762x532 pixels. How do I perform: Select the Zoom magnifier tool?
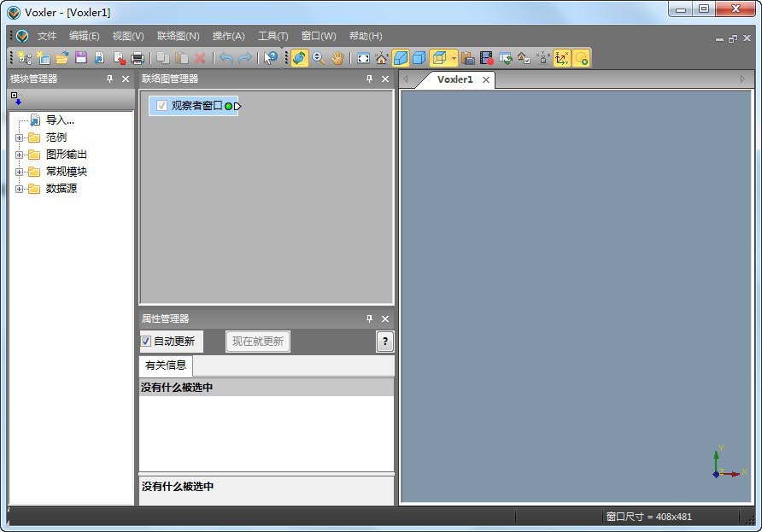point(317,57)
